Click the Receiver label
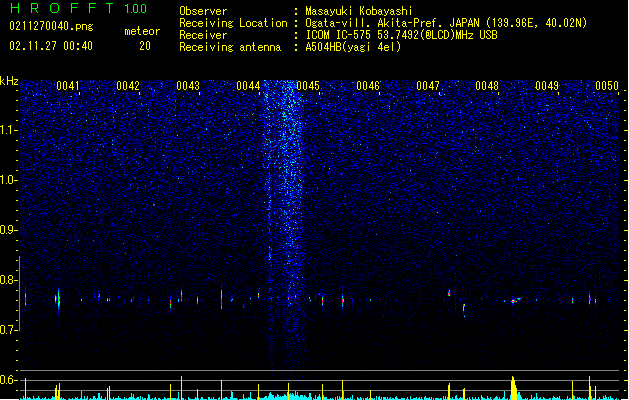Screen dimensions: 629x400 click(x=203, y=35)
